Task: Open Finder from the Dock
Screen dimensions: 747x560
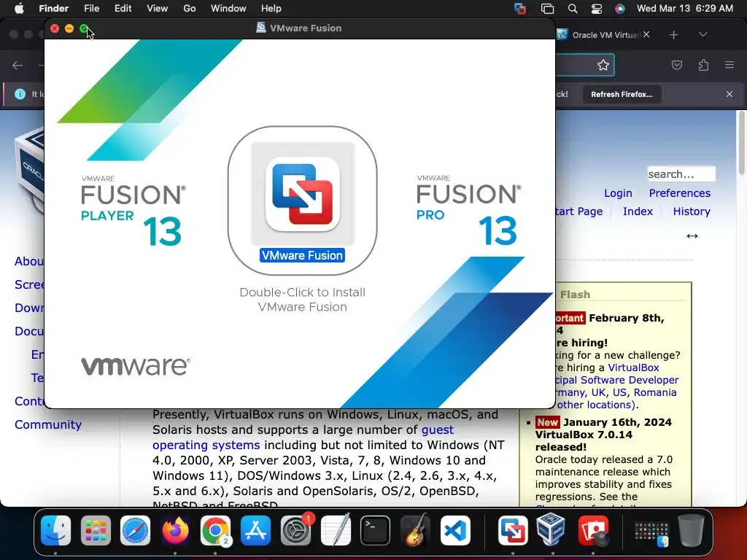Action: click(55, 530)
